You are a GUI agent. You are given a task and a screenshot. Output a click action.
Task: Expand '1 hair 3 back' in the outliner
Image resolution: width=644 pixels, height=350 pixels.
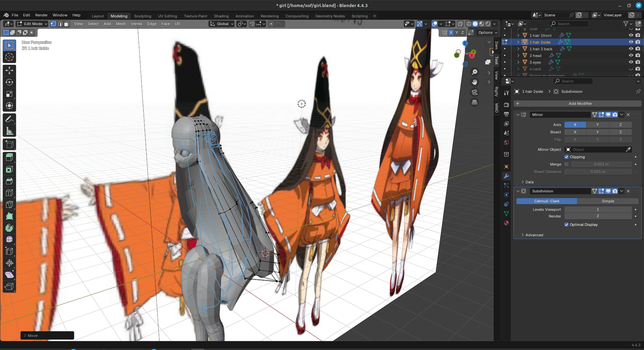coord(518,49)
